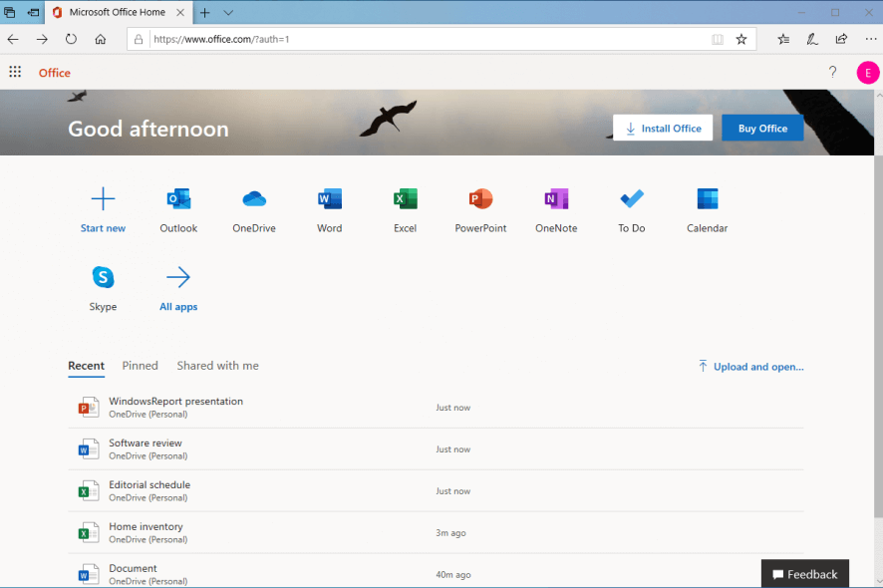Viewport: 883px width, 588px height.
Task: Click the All apps text link
Action: [178, 306]
